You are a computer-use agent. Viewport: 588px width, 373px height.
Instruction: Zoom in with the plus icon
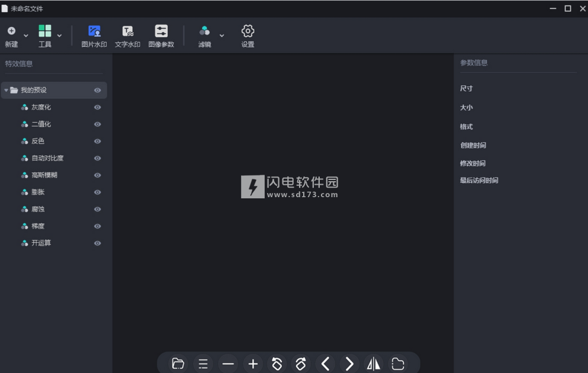[x=253, y=364]
